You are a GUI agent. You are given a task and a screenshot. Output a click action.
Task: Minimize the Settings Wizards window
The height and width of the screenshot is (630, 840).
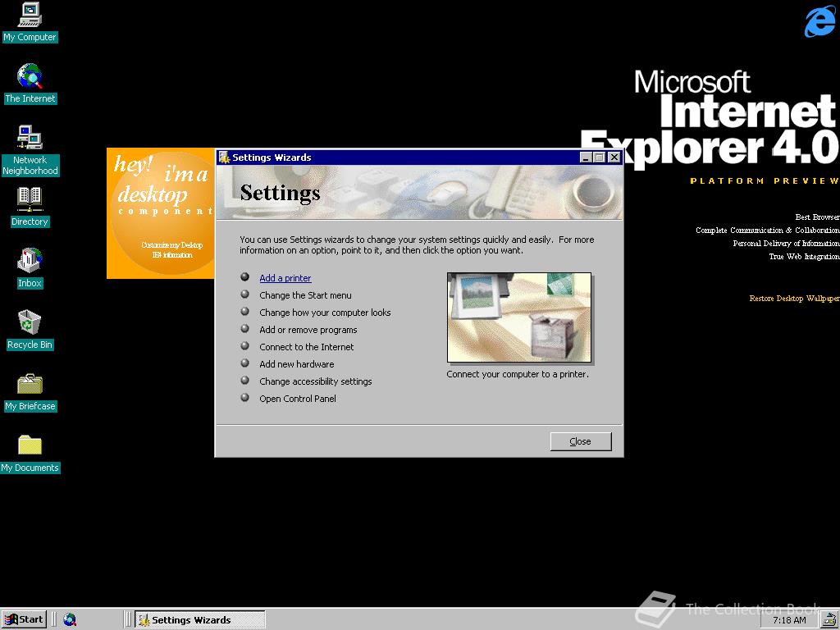click(x=586, y=157)
